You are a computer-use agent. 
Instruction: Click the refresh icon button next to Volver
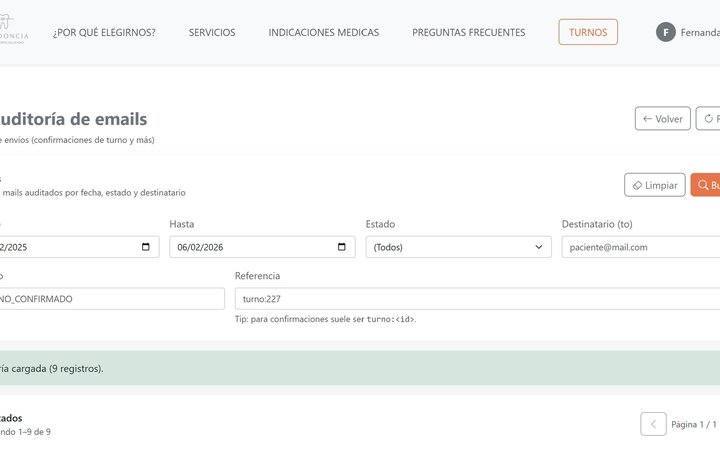pos(708,118)
